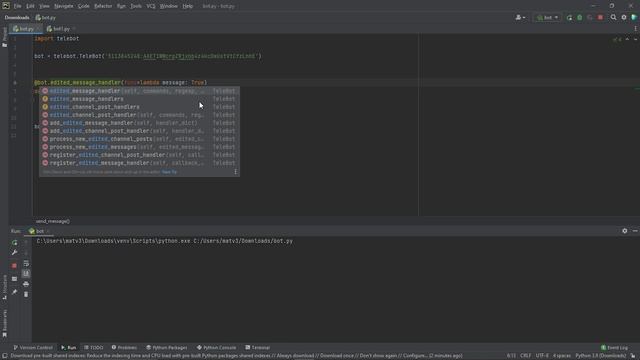Click the top toolbar red Stop button
Screen dimensions: 640x360
click(600, 18)
